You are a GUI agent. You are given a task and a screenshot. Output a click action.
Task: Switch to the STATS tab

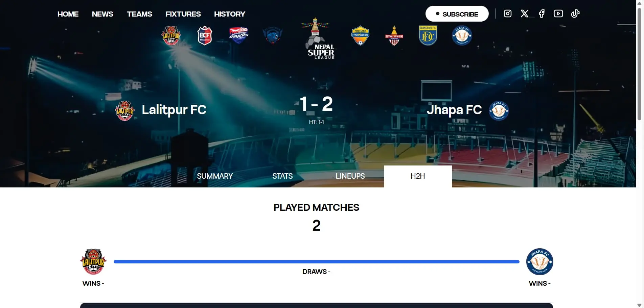click(282, 176)
